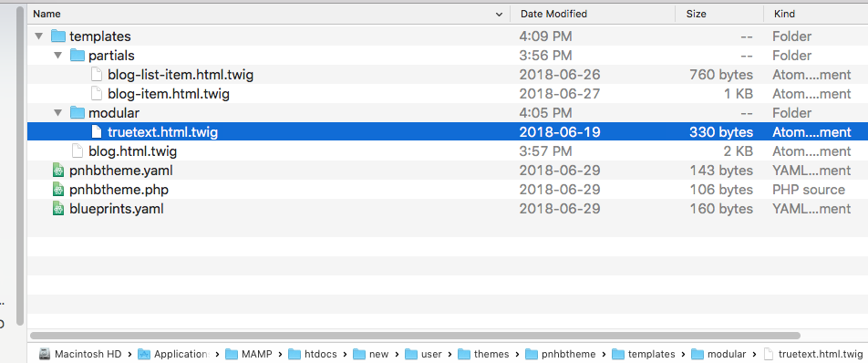Image resolution: width=868 pixels, height=363 pixels.
Task: Click the 4:05 PM date of modular
Action: (546, 113)
